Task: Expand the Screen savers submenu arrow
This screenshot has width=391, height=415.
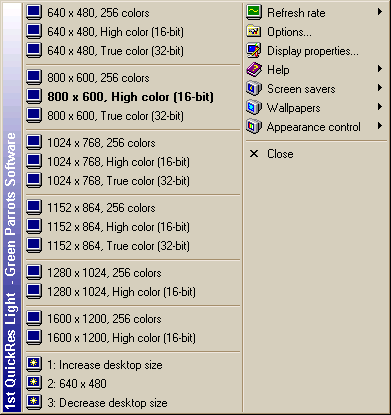Action: point(380,88)
